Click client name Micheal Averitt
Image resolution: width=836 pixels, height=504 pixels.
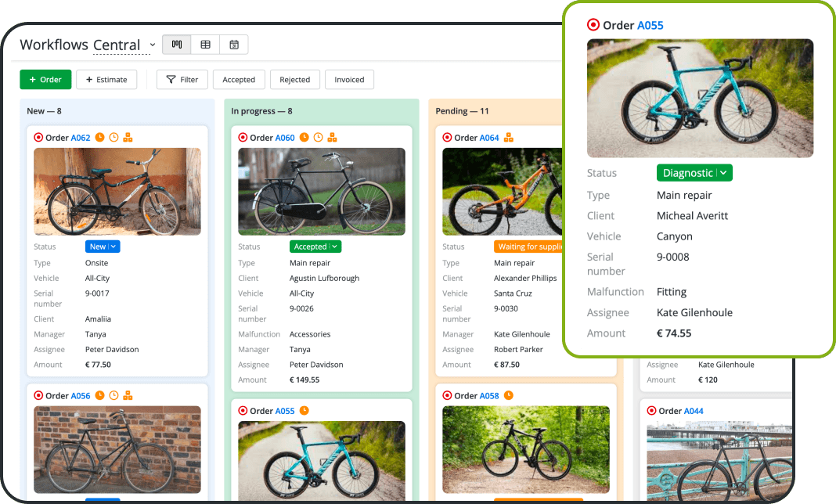tap(692, 215)
